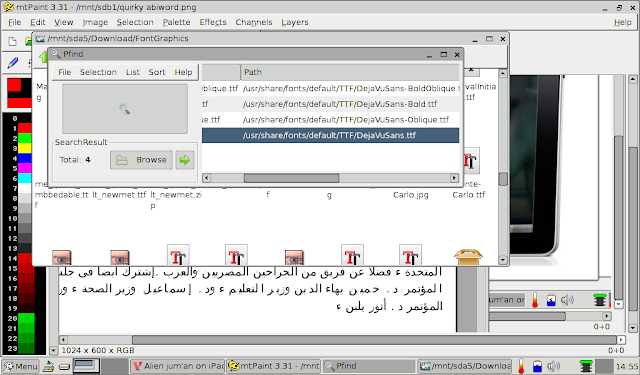
Task: Select the DejaVuSans-Bold.ttf result row
Action: pyautogui.click(x=331, y=104)
